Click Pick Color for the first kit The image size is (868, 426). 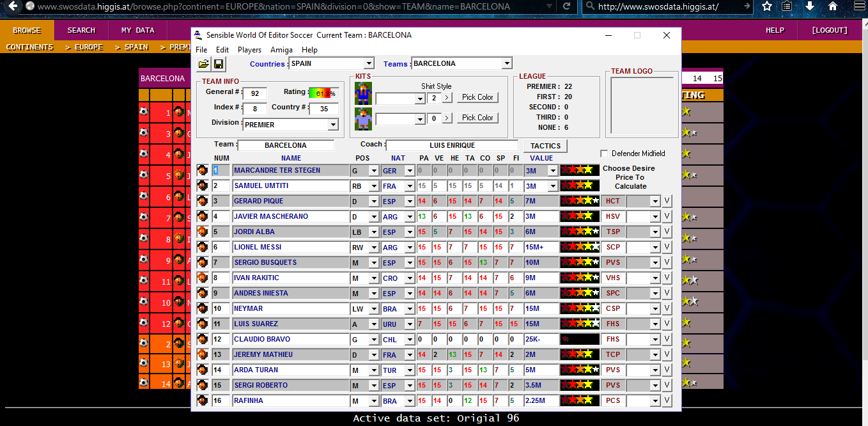477,97
